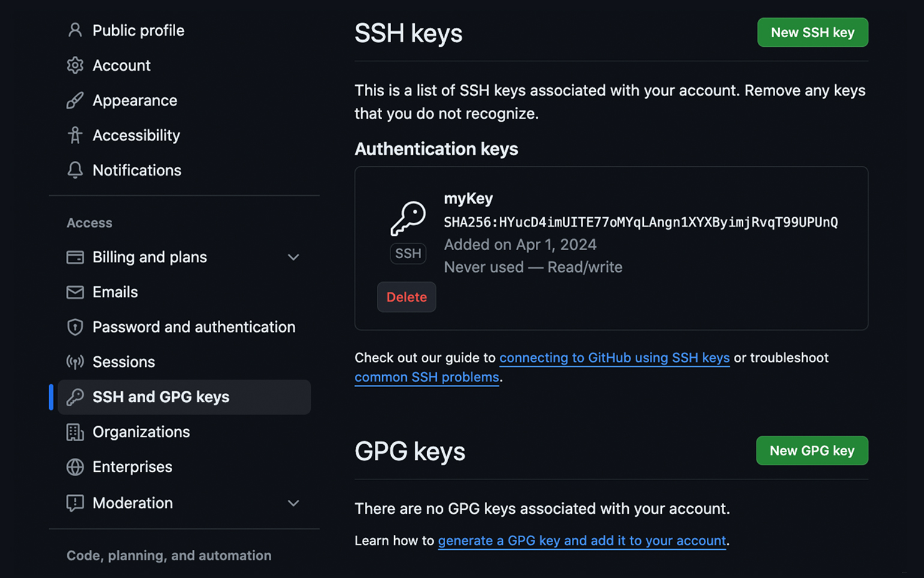924x578 pixels.
Task: Click the Billing credit card icon
Action: point(75,257)
